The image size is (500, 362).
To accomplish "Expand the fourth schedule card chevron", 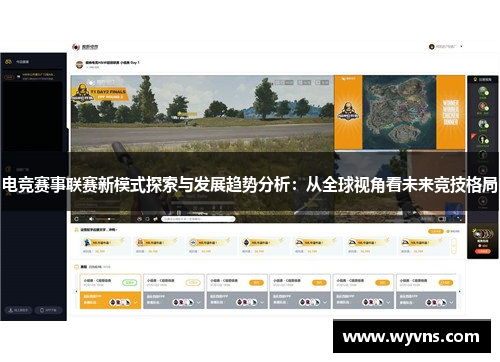I will point(325,302).
